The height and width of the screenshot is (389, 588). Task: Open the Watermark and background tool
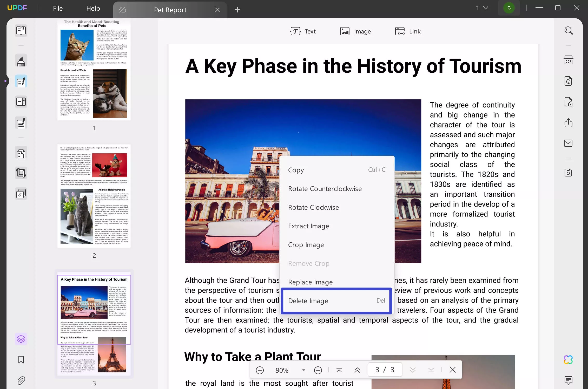pyautogui.click(x=21, y=194)
